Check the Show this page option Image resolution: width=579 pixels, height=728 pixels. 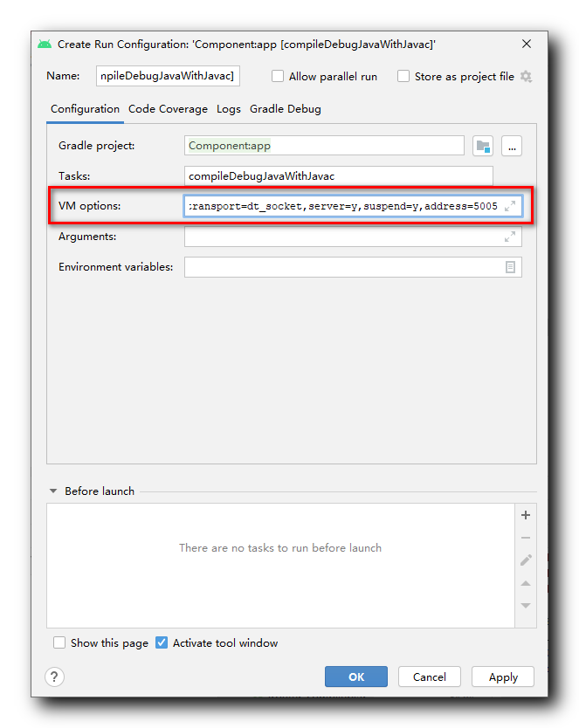[59, 642]
